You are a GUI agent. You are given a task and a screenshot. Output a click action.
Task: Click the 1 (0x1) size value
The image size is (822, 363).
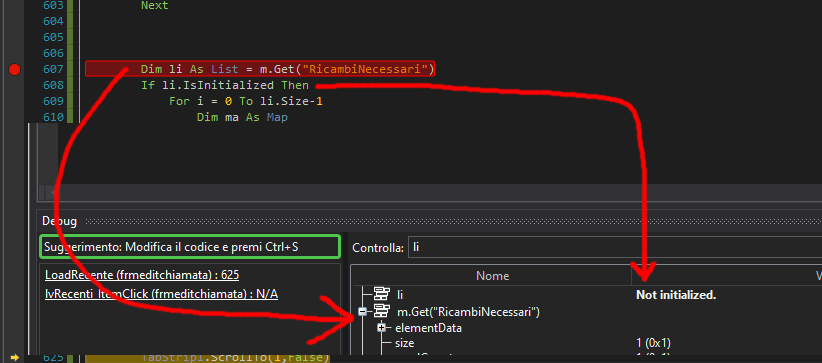tap(653, 344)
